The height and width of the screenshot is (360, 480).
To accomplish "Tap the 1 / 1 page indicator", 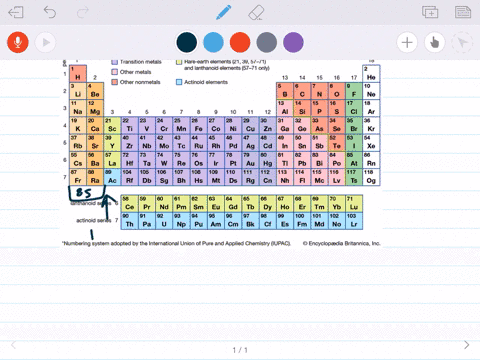I will pos(240,350).
